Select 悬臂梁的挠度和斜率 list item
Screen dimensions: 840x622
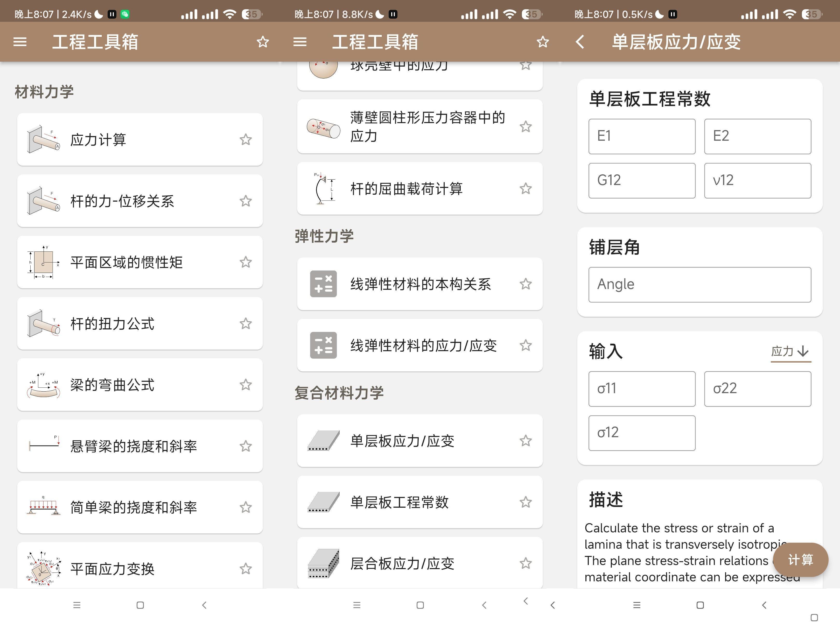(x=134, y=446)
